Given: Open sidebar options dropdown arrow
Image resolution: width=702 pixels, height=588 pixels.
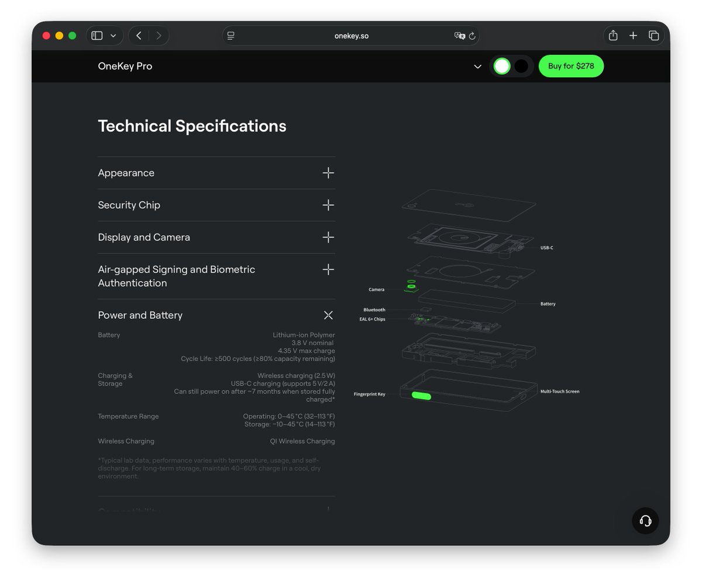Looking at the screenshot, I should tap(113, 36).
